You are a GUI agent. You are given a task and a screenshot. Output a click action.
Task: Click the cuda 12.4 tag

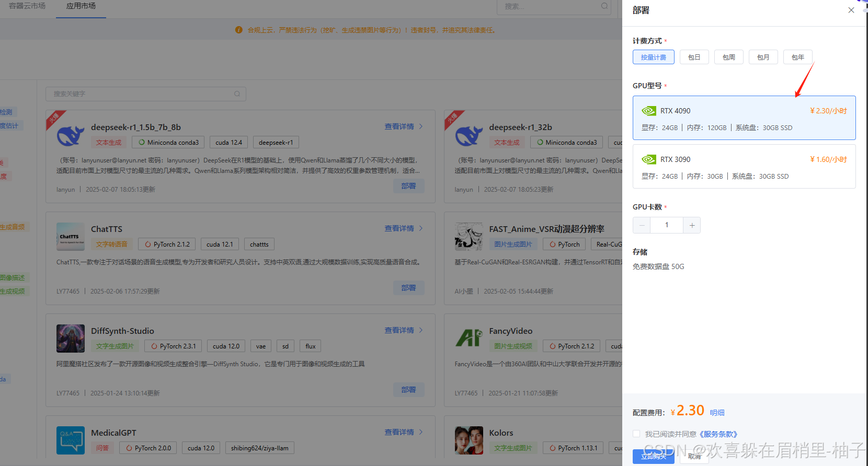point(229,142)
